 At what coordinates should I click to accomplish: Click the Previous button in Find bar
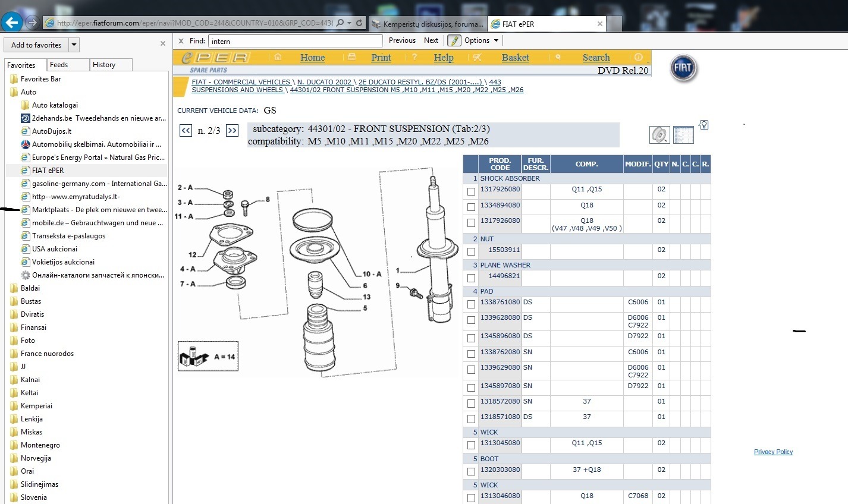coord(402,40)
